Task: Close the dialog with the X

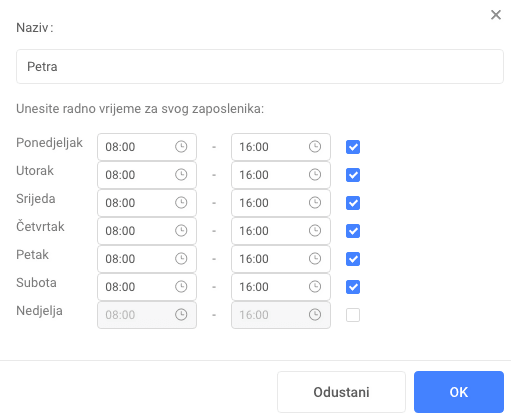Action: tap(496, 15)
